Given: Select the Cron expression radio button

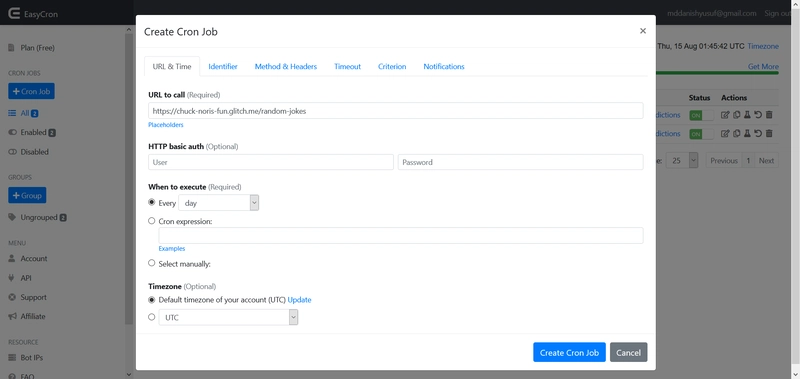Looking at the screenshot, I should tap(152, 221).
